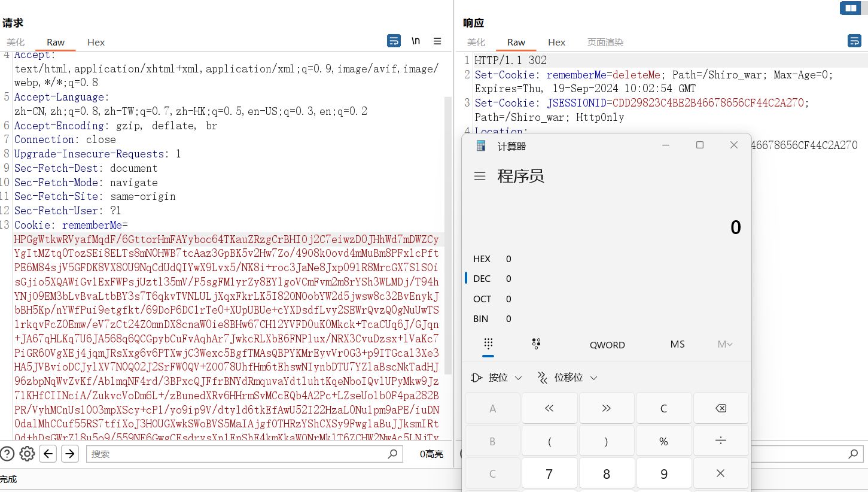The width and height of the screenshot is (868, 492).
Task: Select HEX base in Calculator
Action: pyautogui.click(x=482, y=259)
